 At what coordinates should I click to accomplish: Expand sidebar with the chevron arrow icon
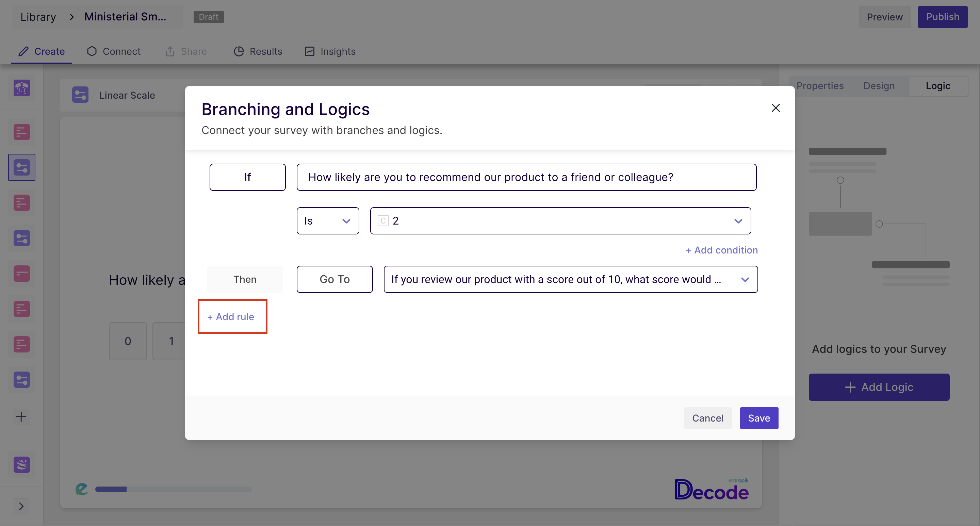(21, 506)
